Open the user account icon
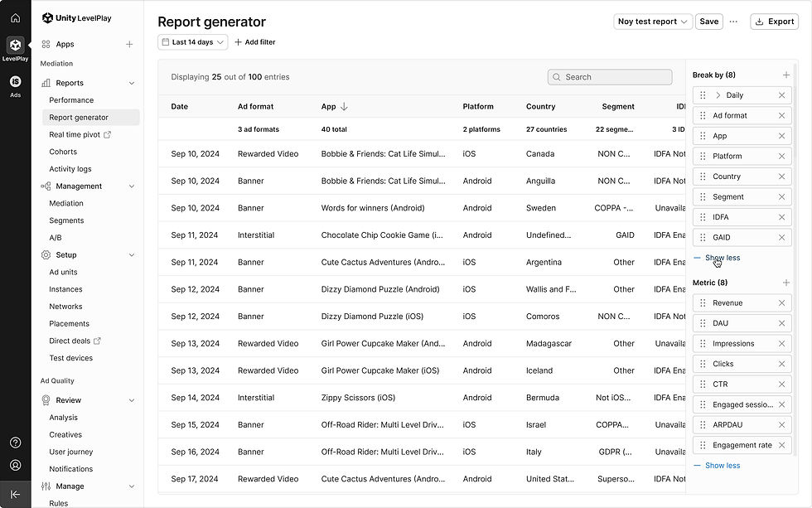The height and width of the screenshot is (508, 812). (x=16, y=465)
